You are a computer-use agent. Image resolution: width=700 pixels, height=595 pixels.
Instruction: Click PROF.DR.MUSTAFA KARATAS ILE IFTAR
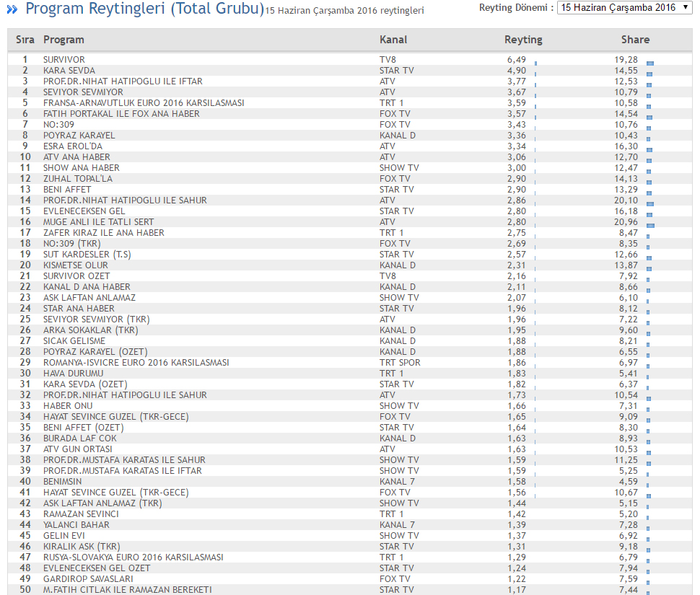(x=123, y=471)
